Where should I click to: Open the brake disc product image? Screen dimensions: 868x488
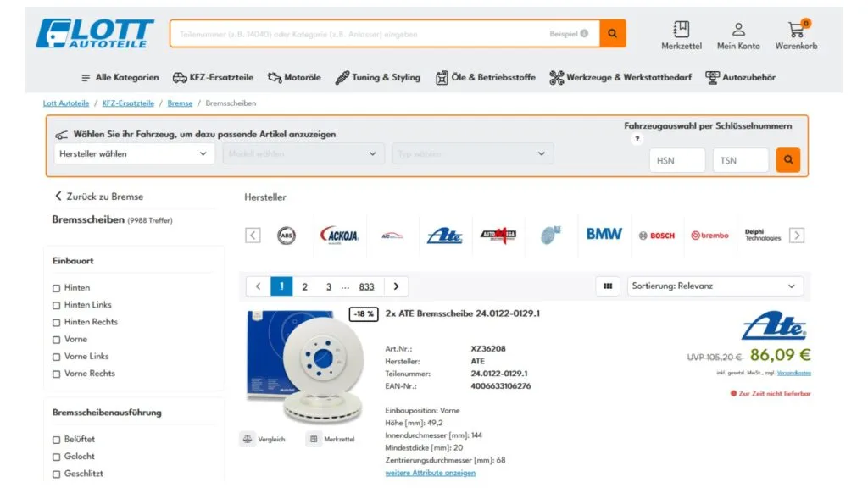305,367
